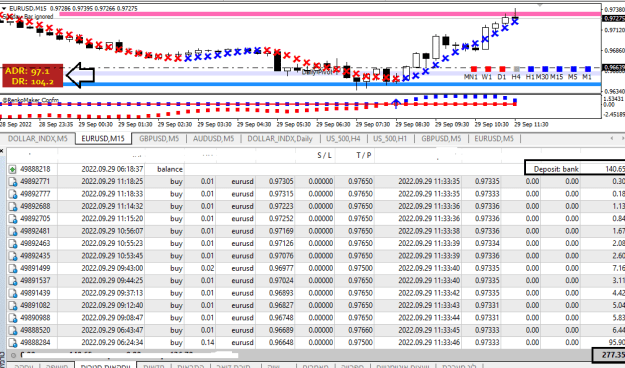Click the H4 timeframe label on chart
The image size is (625, 368).
516,77
